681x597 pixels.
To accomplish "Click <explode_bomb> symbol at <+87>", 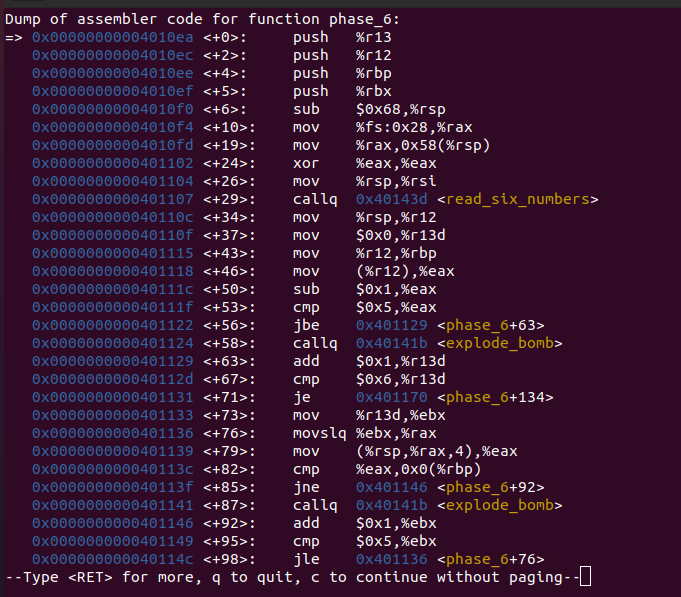I will click(500, 506).
